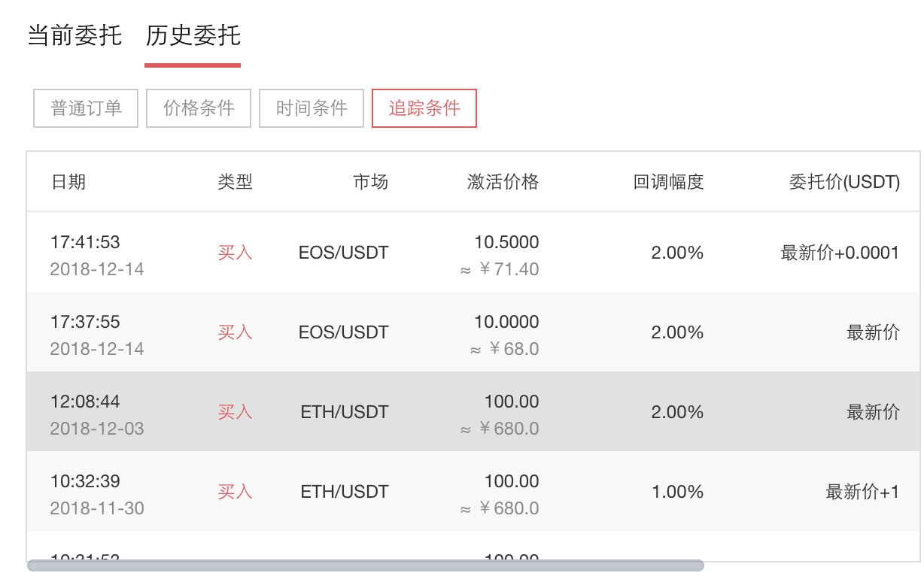
Task: Click the 委托价(USDT) column header
Action: point(843,182)
